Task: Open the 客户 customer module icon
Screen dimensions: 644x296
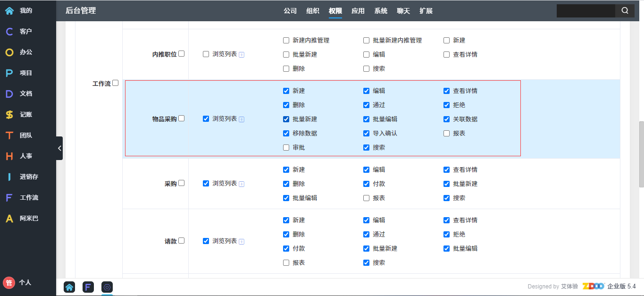Action: coord(9,32)
